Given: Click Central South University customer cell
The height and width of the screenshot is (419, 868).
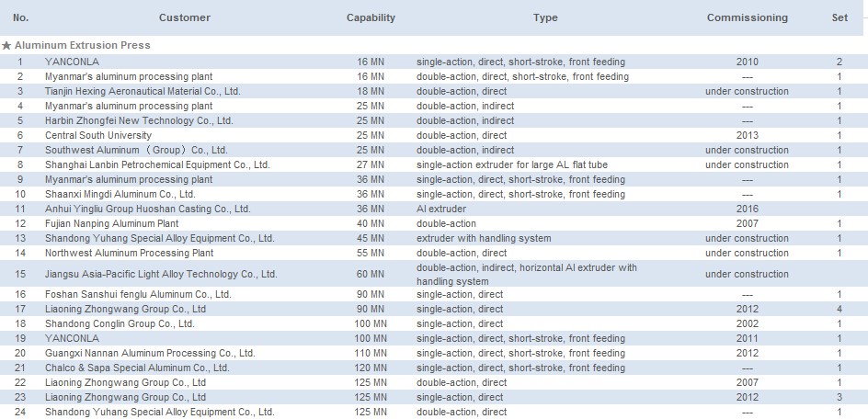Looking at the screenshot, I should pos(98,136).
